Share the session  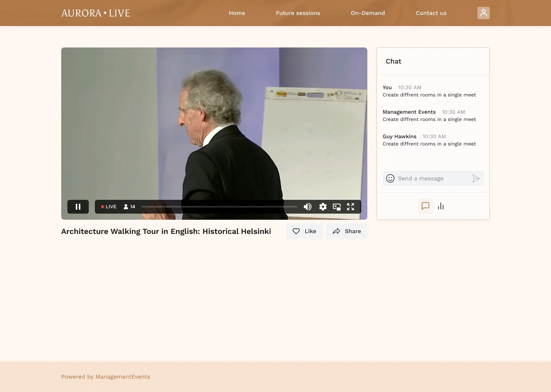(347, 231)
